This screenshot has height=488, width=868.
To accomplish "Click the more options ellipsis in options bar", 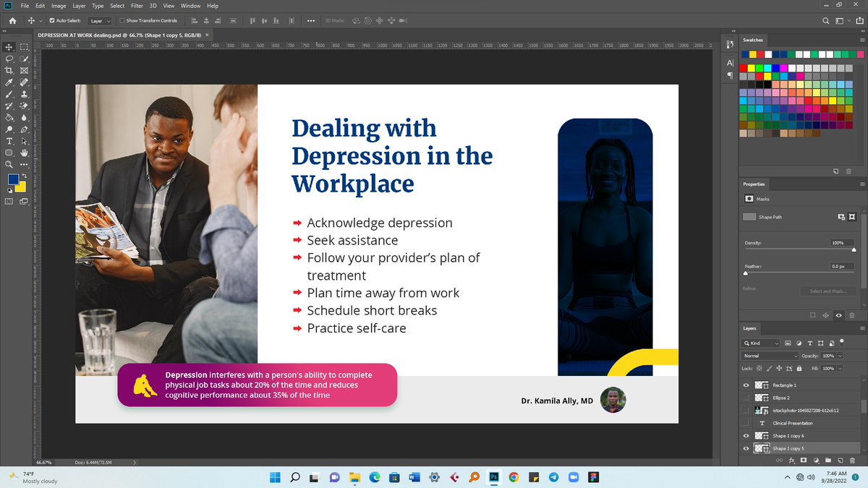I will (x=310, y=21).
